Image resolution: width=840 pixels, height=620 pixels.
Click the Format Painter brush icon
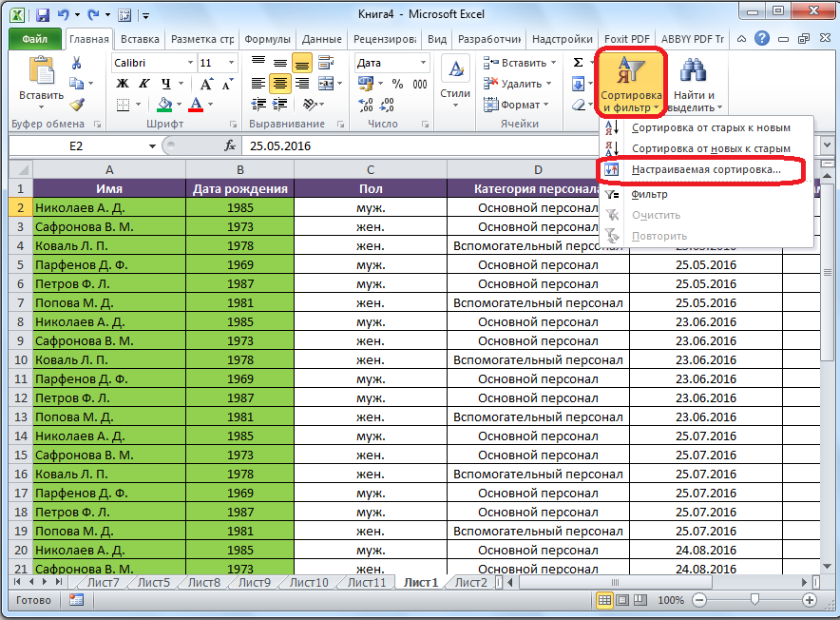(x=77, y=105)
